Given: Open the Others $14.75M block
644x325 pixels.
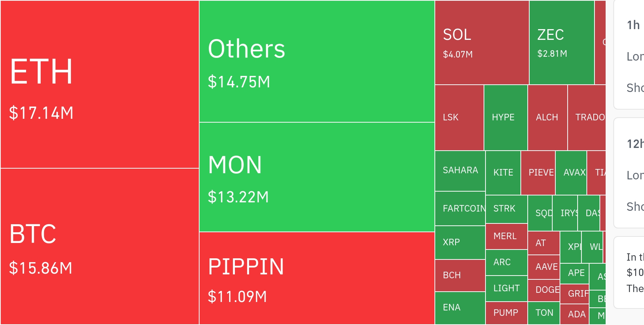Looking at the screenshot, I should coord(317,61).
